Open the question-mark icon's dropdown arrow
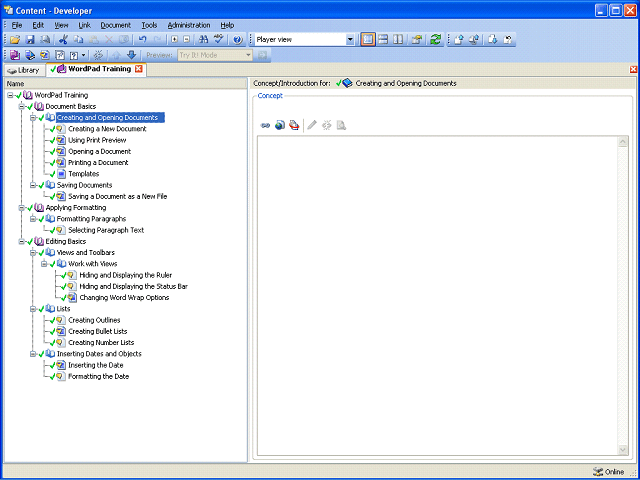Viewport: 640px width, 480px height. coord(84,55)
